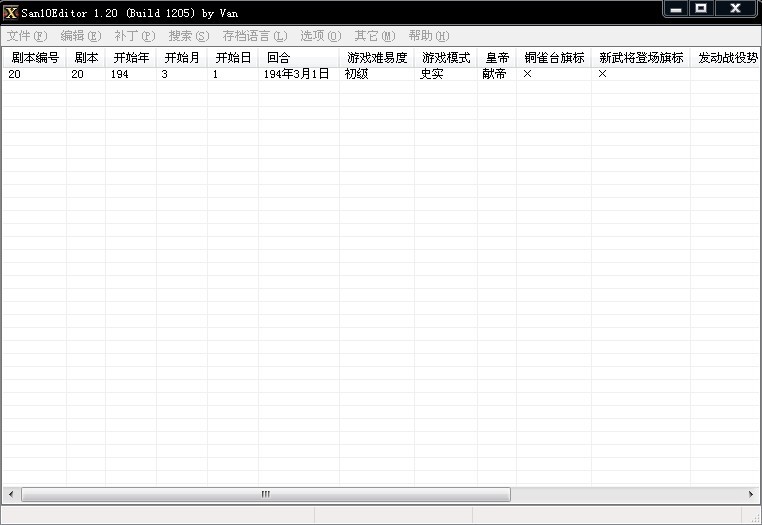Sort by the 开始年 column header
Viewport: 762px width, 525px height.
click(131, 58)
